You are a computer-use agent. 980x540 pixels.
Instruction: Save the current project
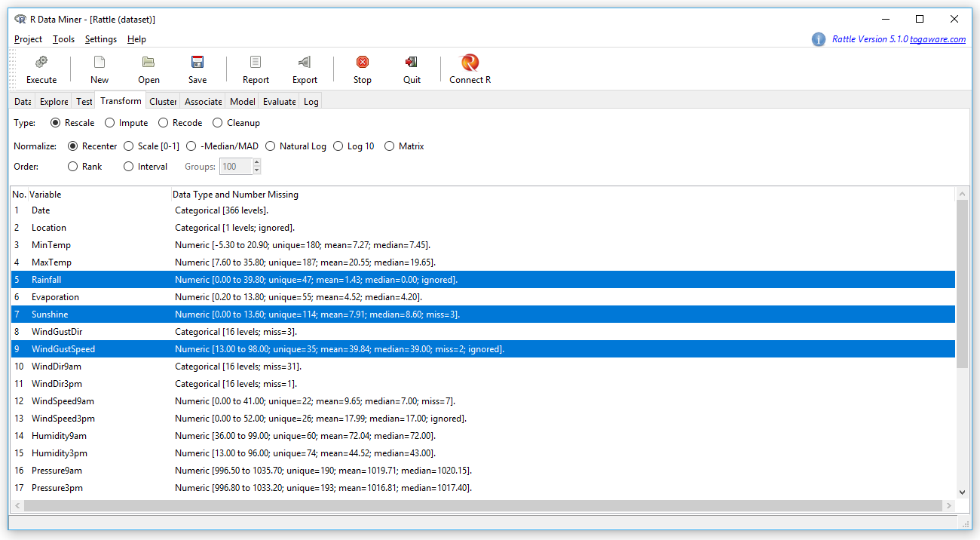pos(197,69)
